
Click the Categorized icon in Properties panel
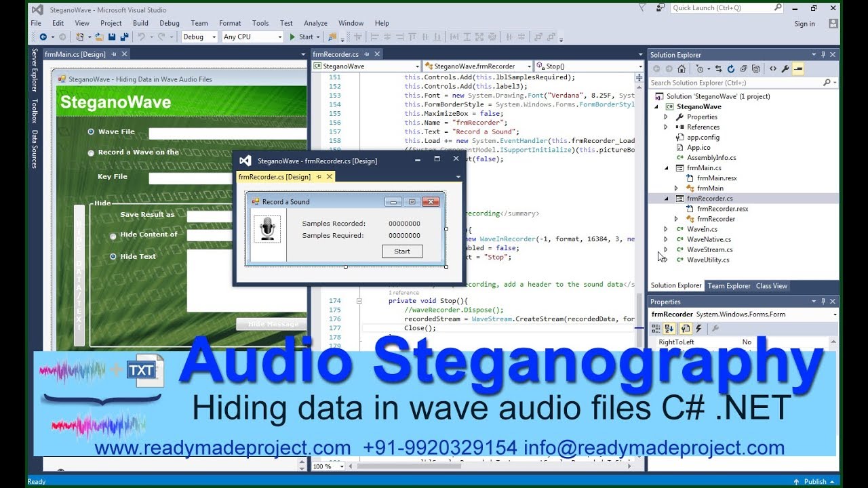coord(656,328)
